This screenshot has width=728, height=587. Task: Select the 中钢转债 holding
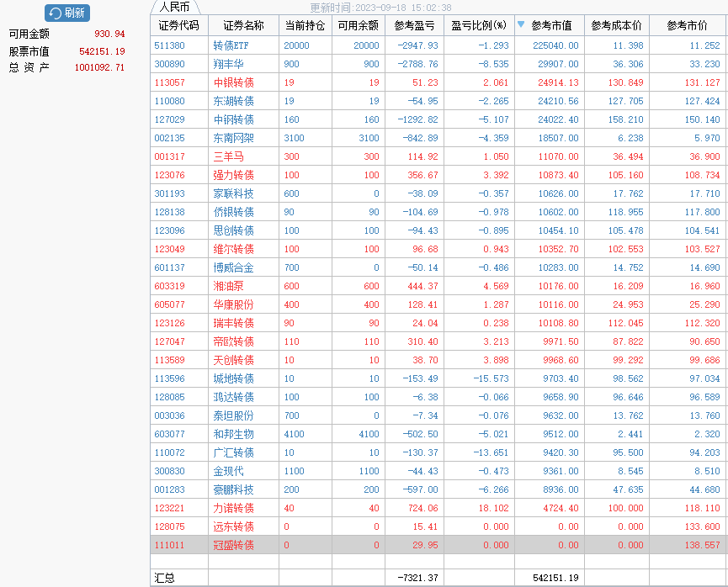pos(233,119)
